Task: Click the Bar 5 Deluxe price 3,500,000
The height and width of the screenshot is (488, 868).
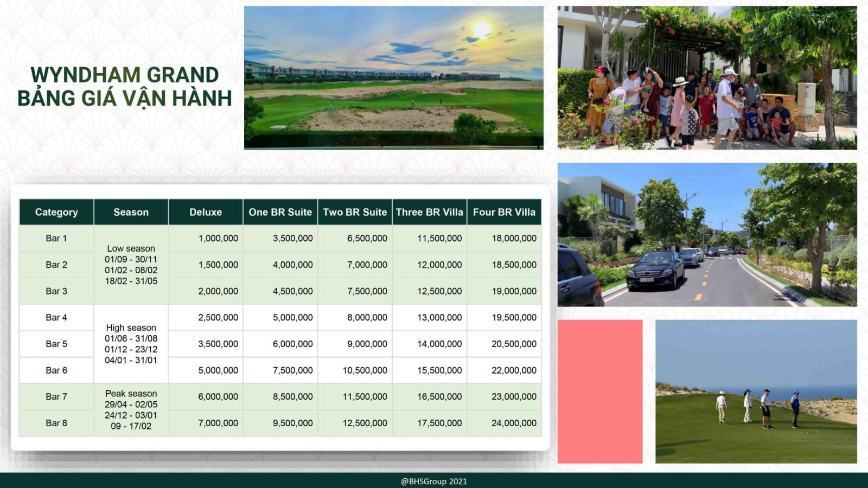Action: click(x=218, y=344)
